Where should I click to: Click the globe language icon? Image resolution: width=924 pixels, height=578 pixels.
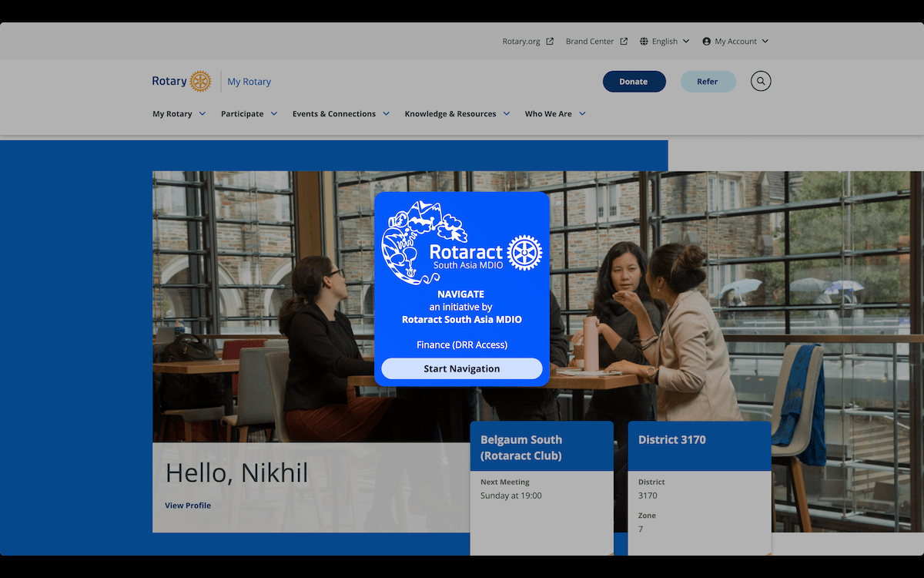644,42
